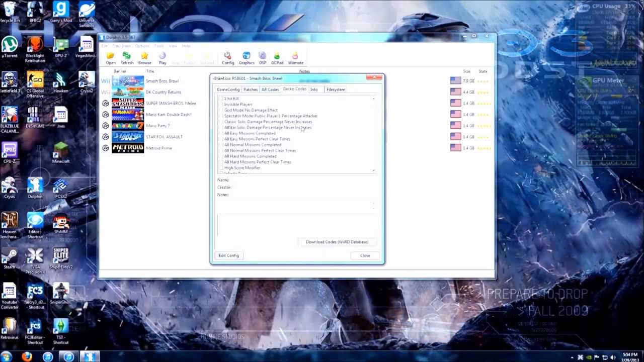Open GCPad controller settings

277,58
